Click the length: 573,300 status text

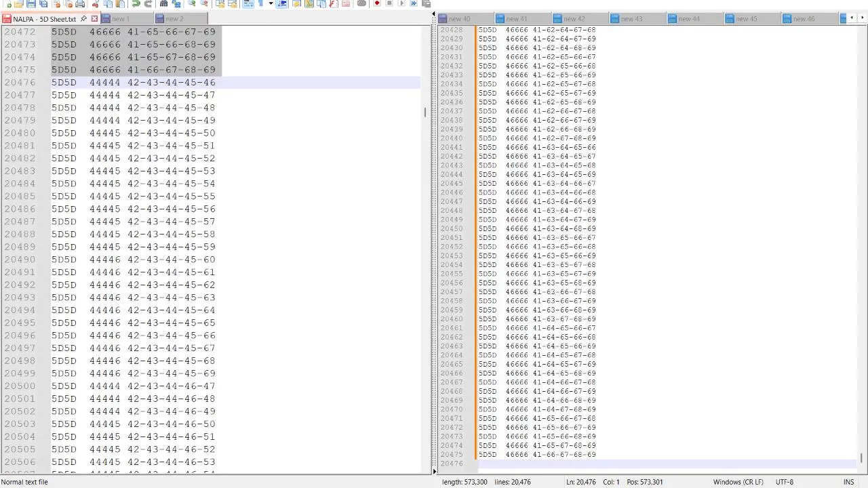pyautogui.click(x=465, y=482)
